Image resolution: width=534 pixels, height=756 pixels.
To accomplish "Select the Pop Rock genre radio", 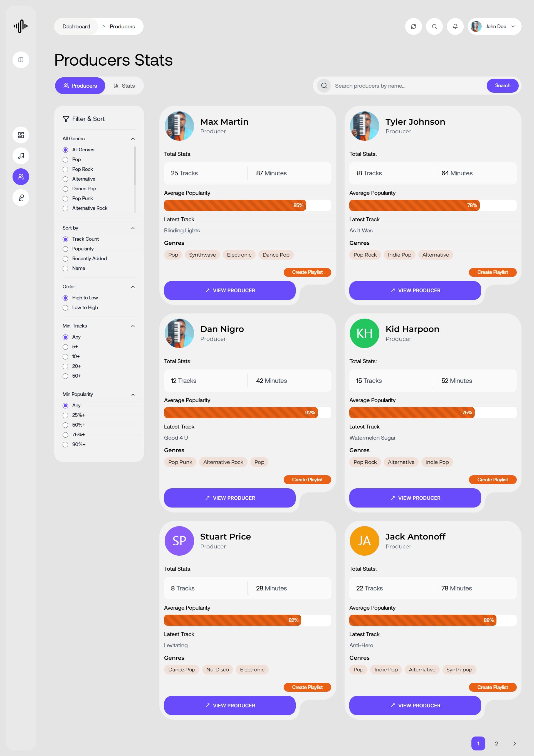I will pos(65,169).
